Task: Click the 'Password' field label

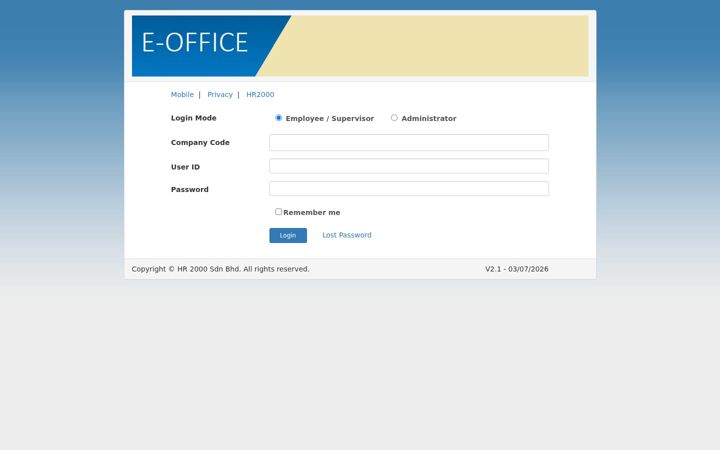Action: click(190, 189)
